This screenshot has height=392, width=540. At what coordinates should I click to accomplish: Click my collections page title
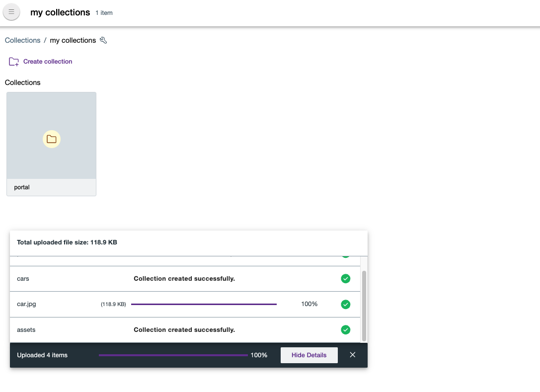point(60,12)
